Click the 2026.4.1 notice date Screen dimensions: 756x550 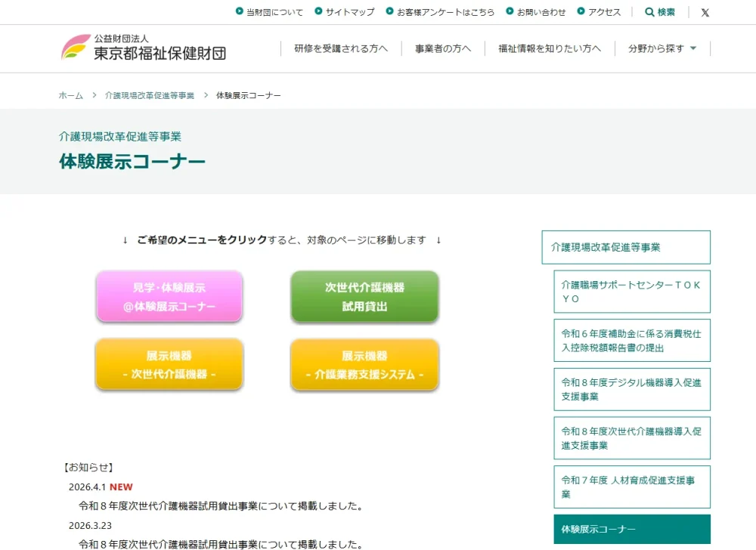coord(87,487)
